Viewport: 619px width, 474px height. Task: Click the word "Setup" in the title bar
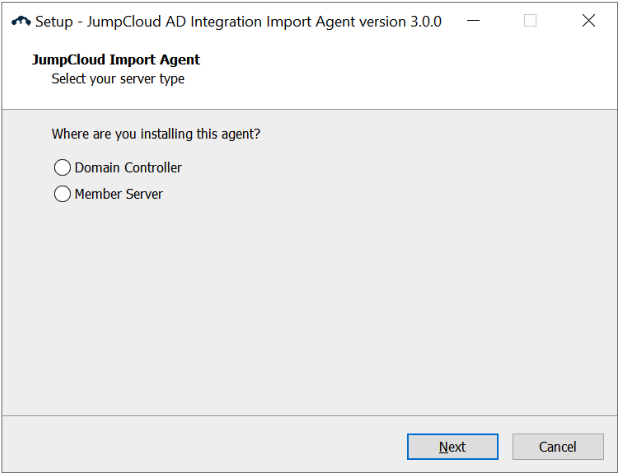pyautogui.click(x=54, y=22)
